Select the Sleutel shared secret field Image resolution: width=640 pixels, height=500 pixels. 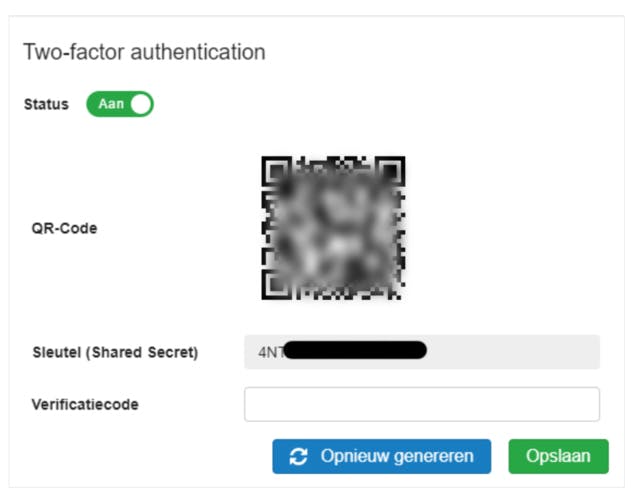[421, 352]
